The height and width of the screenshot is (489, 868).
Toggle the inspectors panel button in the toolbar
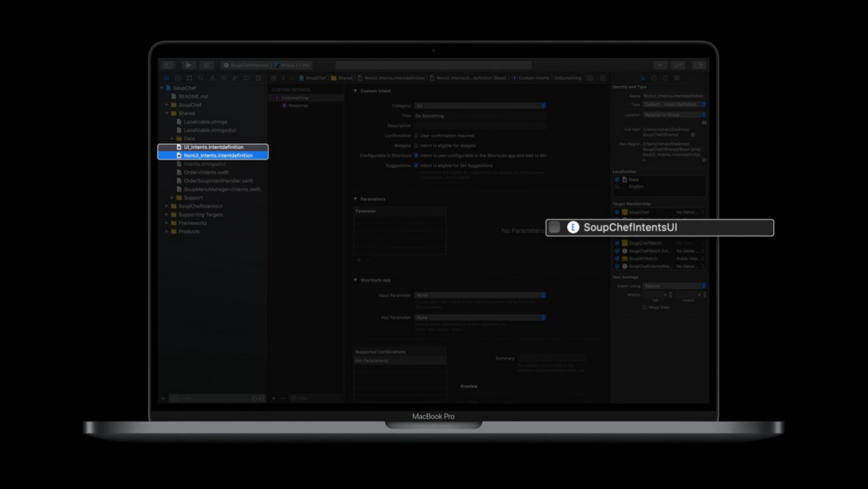[x=699, y=65]
